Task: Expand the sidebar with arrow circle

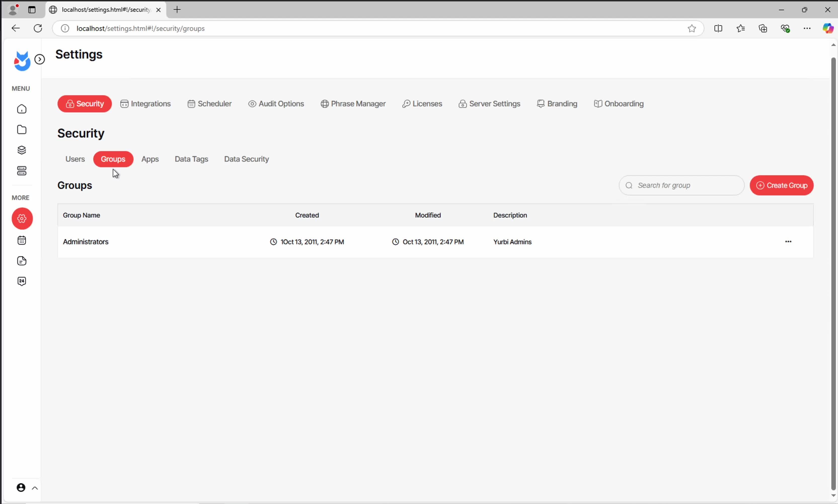Action: (40, 59)
